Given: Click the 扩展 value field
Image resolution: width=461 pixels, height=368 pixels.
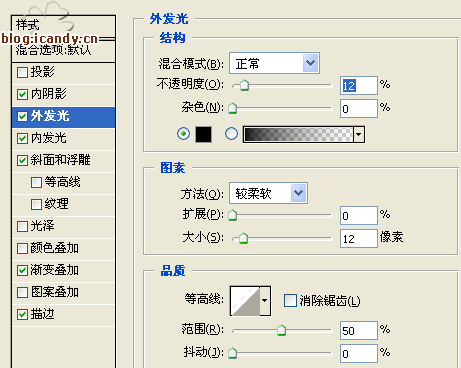Looking at the screenshot, I should pyautogui.click(x=359, y=215).
